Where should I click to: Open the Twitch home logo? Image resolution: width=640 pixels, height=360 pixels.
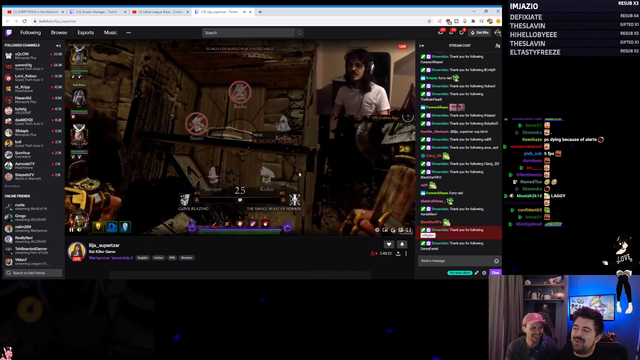pos(9,33)
